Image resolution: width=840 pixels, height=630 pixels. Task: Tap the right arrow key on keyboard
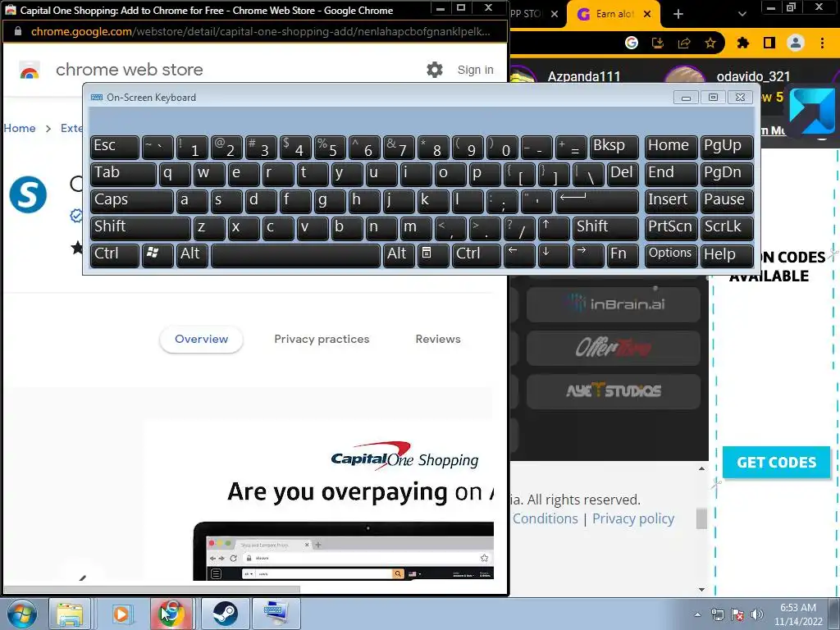588,255
